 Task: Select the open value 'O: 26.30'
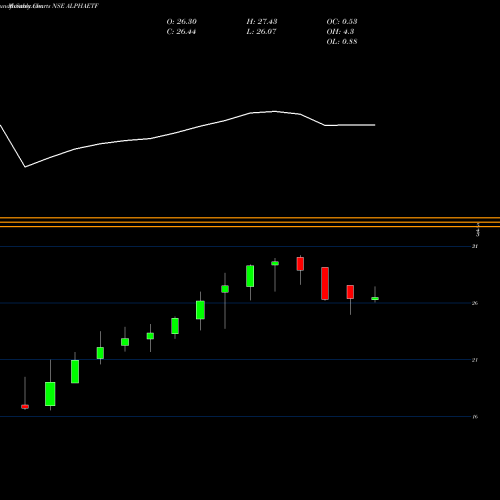click(181, 22)
